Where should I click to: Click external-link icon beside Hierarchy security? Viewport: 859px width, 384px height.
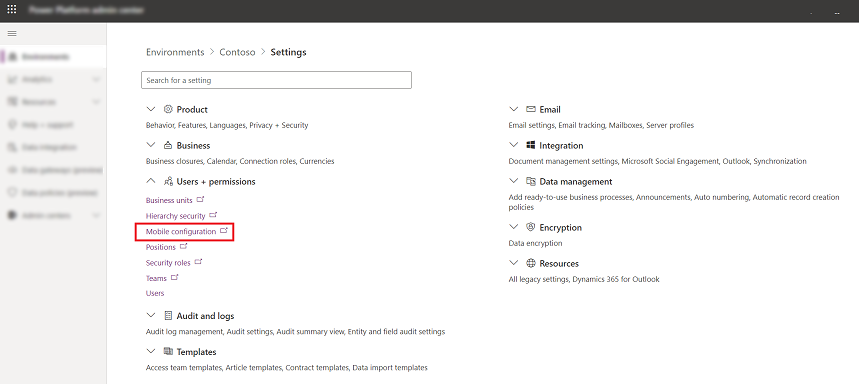pos(213,215)
